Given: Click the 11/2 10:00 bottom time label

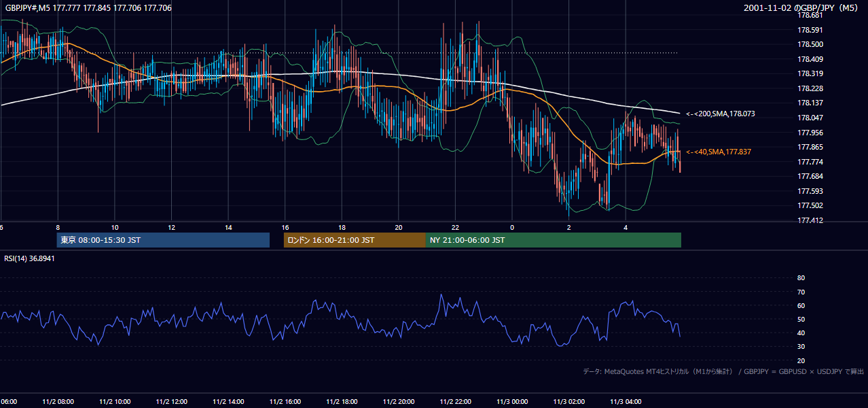Looking at the screenshot, I should 115,402.
